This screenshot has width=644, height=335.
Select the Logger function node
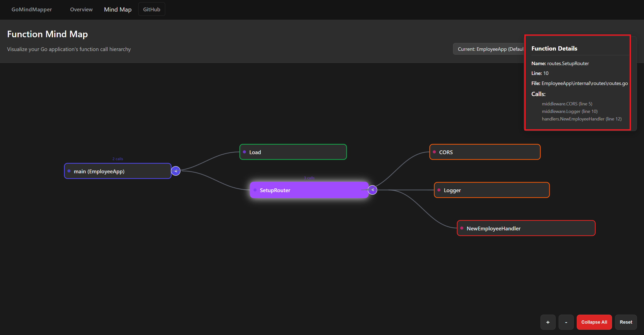[492, 190]
